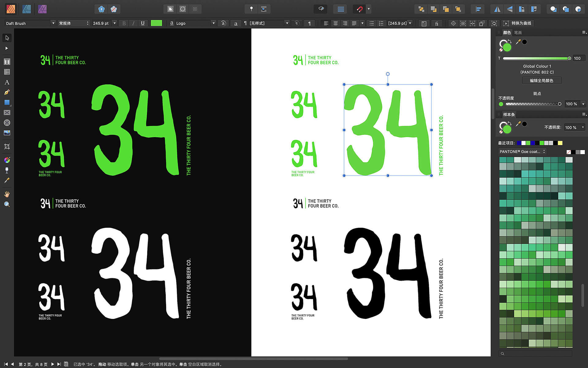Select the Transparency tool wineglass icon
The image size is (588, 368).
(x=7, y=170)
